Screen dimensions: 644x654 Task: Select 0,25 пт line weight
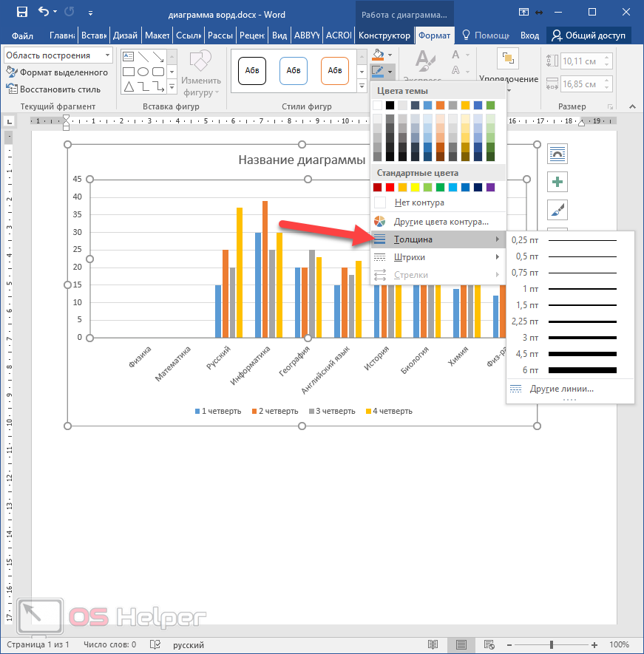(x=570, y=240)
